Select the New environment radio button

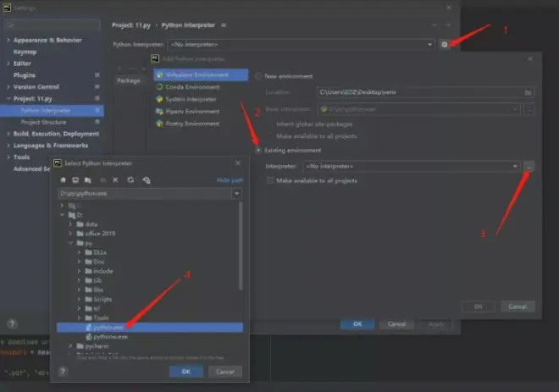click(258, 76)
